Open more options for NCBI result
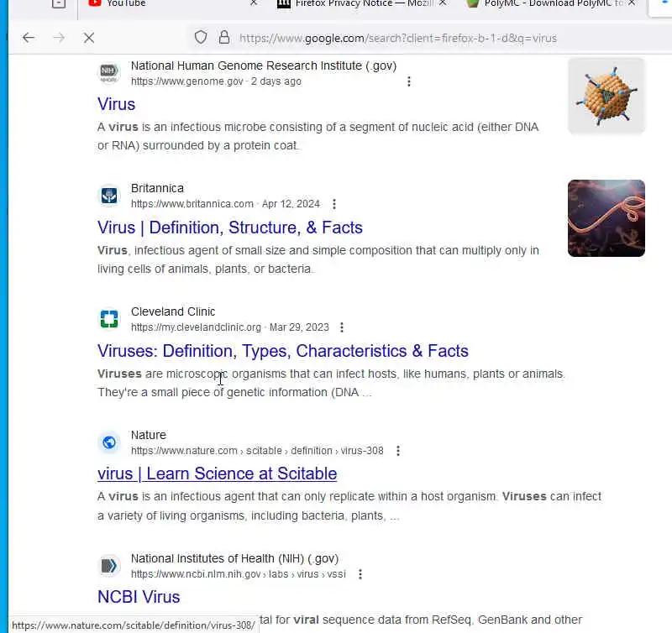Image resolution: width=672 pixels, height=633 pixels. [x=360, y=574]
